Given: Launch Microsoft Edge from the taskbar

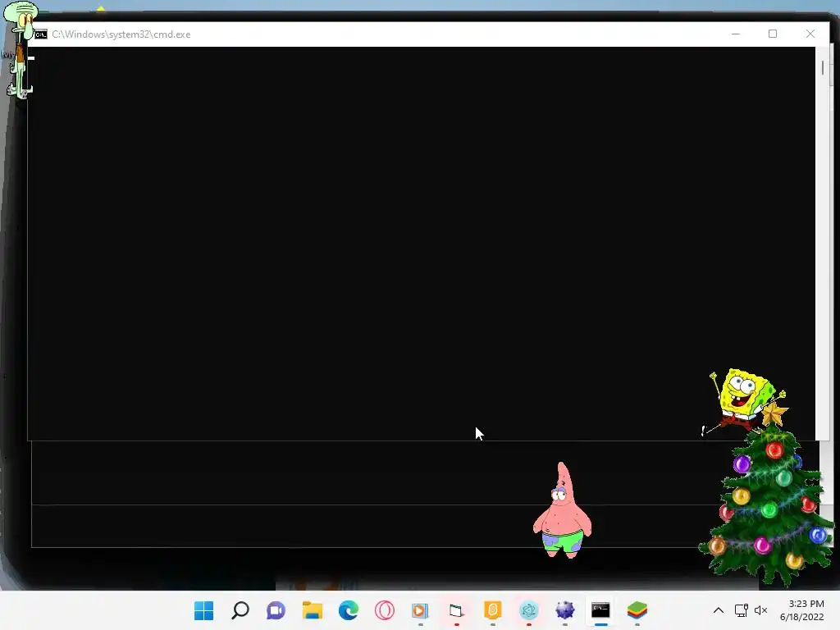Looking at the screenshot, I should 348,610.
